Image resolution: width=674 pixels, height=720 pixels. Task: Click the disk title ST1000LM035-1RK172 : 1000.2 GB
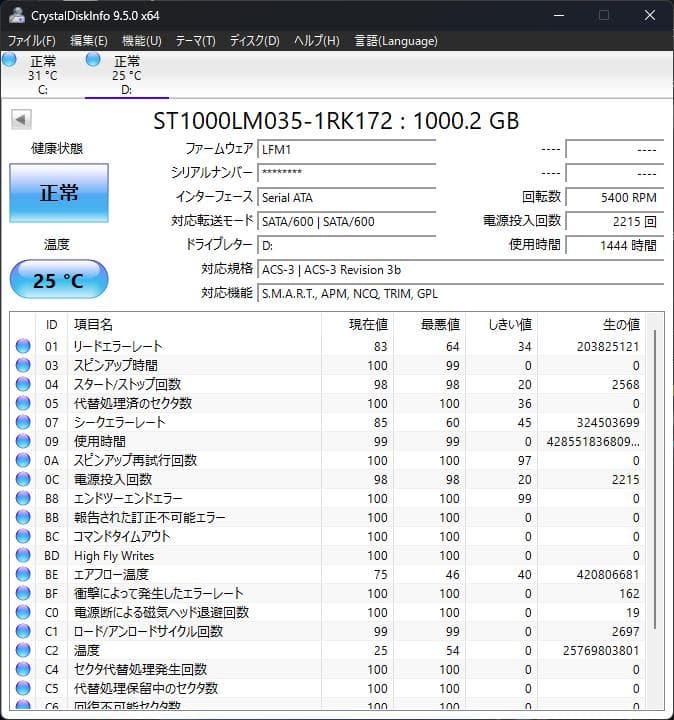pyautogui.click(x=336, y=121)
